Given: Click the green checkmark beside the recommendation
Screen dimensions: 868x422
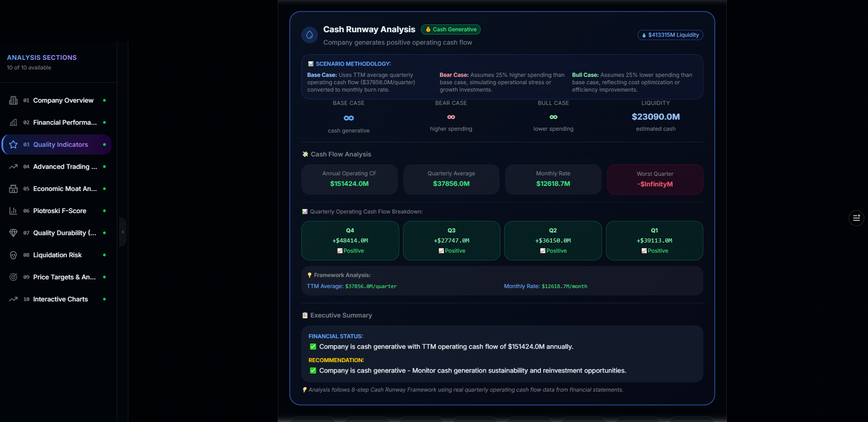Looking at the screenshot, I should click(313, 370).
